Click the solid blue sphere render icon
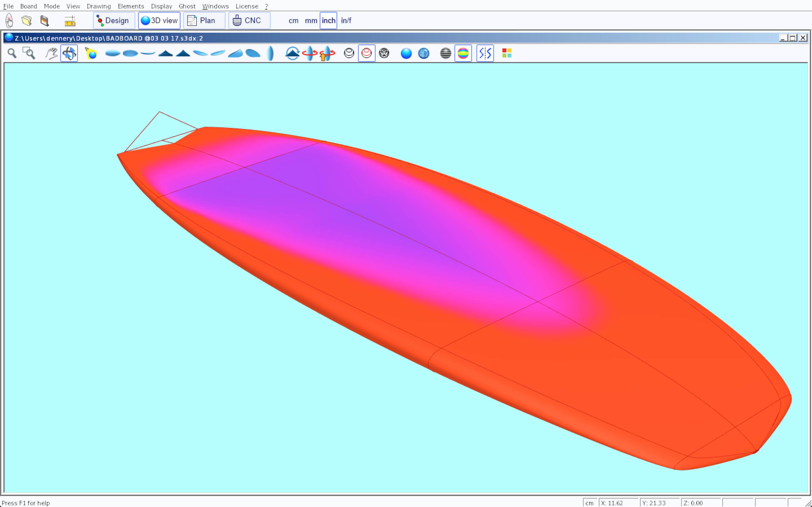Screen dimensions: 812x507 406,53
